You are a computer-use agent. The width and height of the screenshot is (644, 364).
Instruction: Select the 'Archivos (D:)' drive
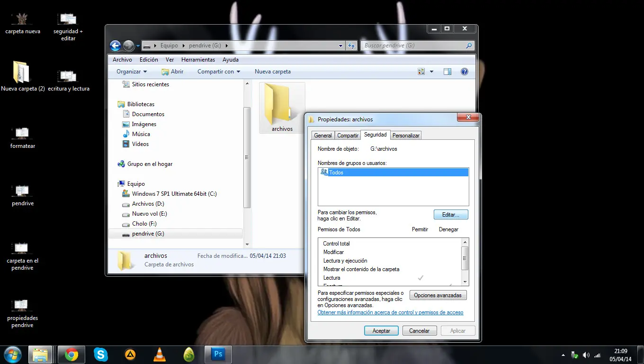[143, 204]
